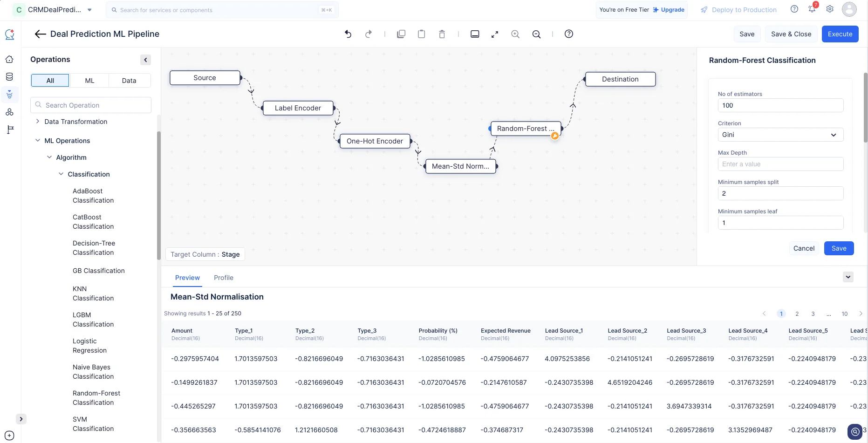868x443 pixels.
Task: Select the Mean-Std Norm... node
Action: (461, 166)
